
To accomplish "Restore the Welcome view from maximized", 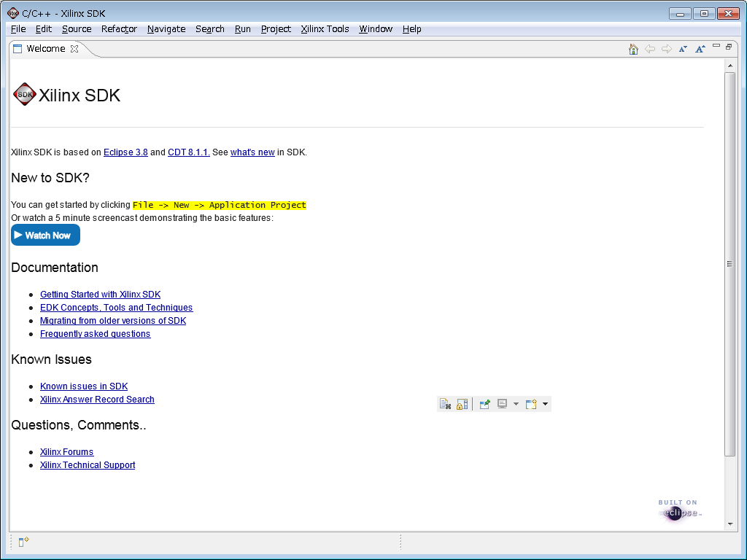I will tap(728, 46).
